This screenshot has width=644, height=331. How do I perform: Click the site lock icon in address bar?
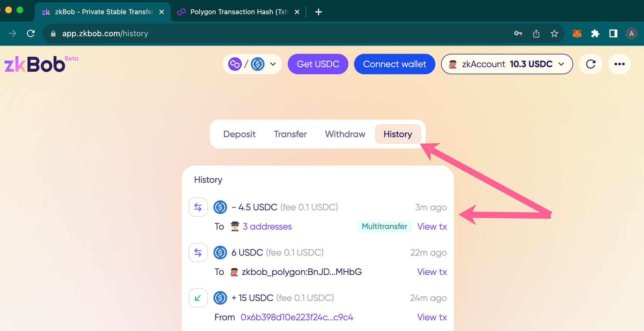point(53,33)
